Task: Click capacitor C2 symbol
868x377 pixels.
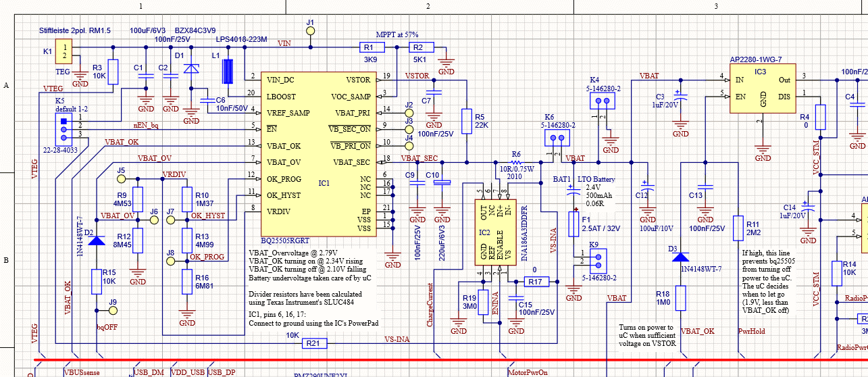Action: coord(171,76)
